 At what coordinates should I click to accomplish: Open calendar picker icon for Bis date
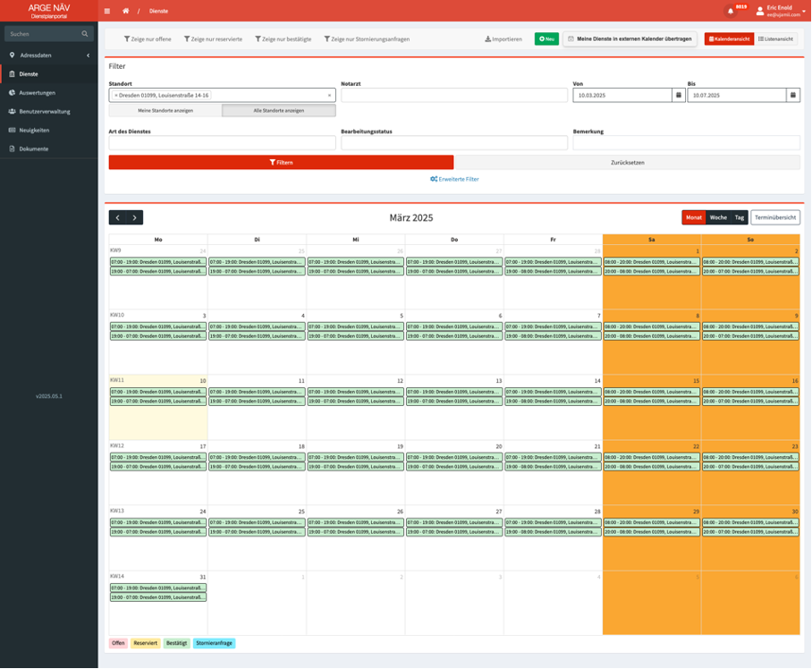[x=793, y=95]
